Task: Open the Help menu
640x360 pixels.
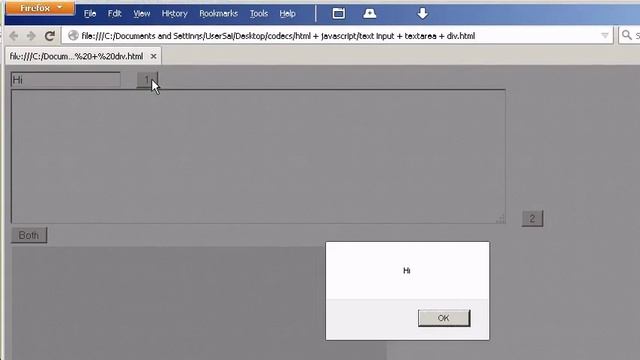Action: [x=287, y=14]
